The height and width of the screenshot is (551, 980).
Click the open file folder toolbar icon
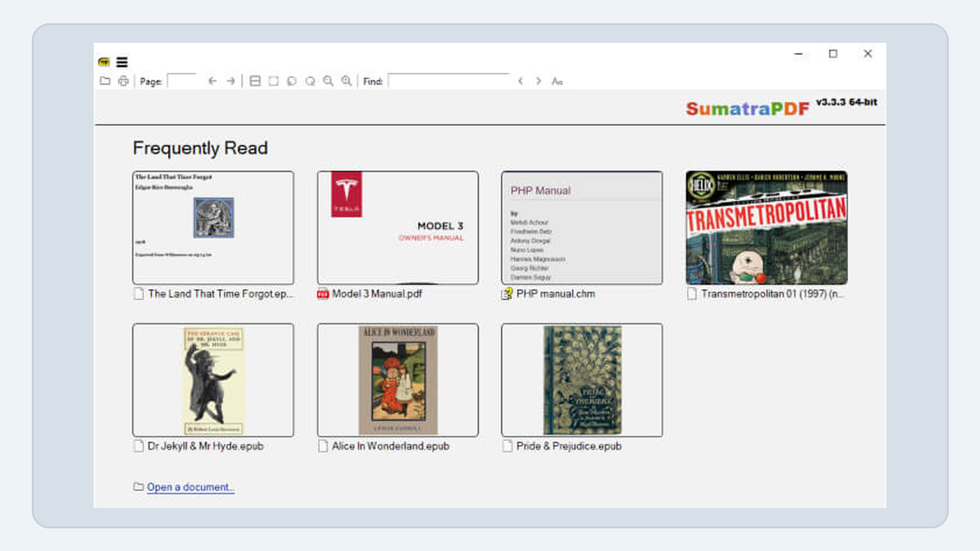tap(105, 81)
